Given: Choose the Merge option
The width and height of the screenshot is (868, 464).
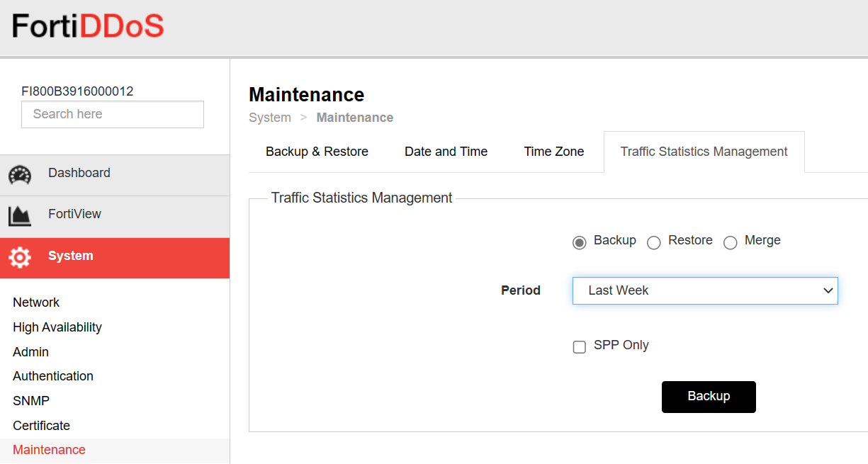Looking at the screenshot, I should (x=731, y=242).
